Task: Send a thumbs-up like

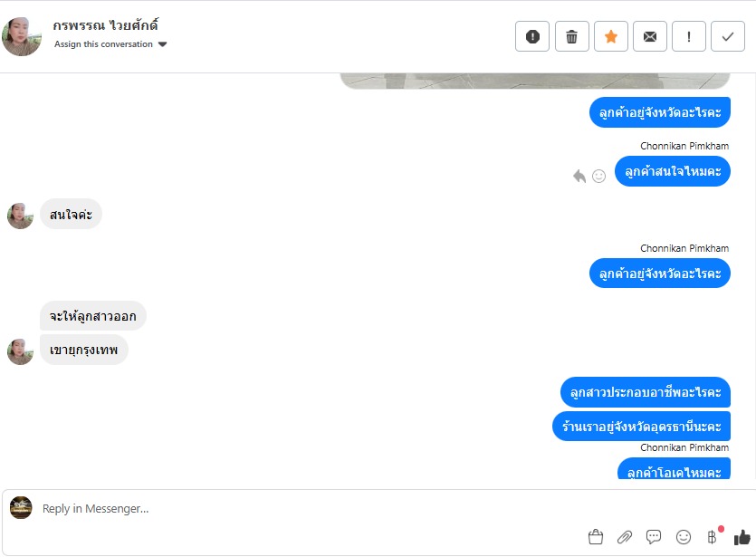Action: tap(742, 537)
